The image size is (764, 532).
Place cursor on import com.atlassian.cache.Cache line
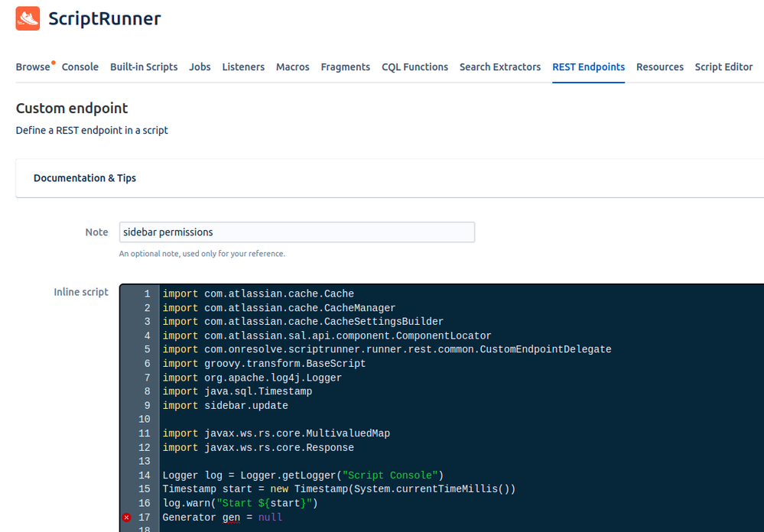click(x=258, y=294)
